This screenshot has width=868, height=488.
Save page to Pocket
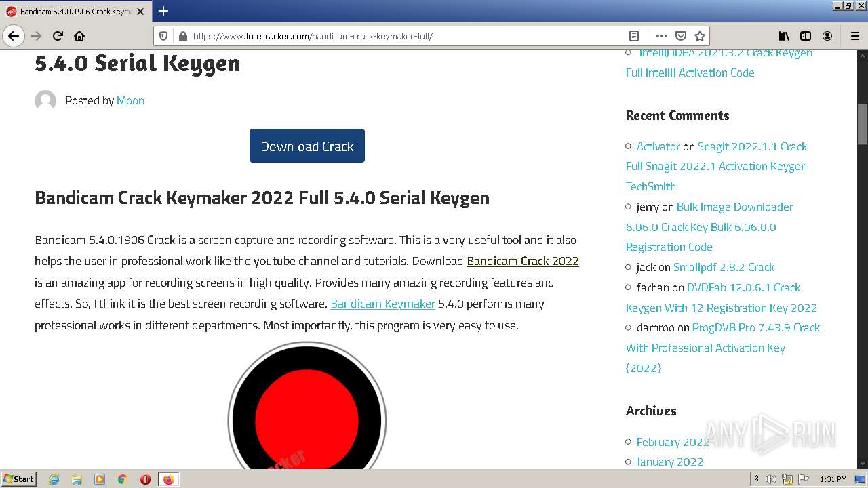pyautogui.click(x=680, y=36)
